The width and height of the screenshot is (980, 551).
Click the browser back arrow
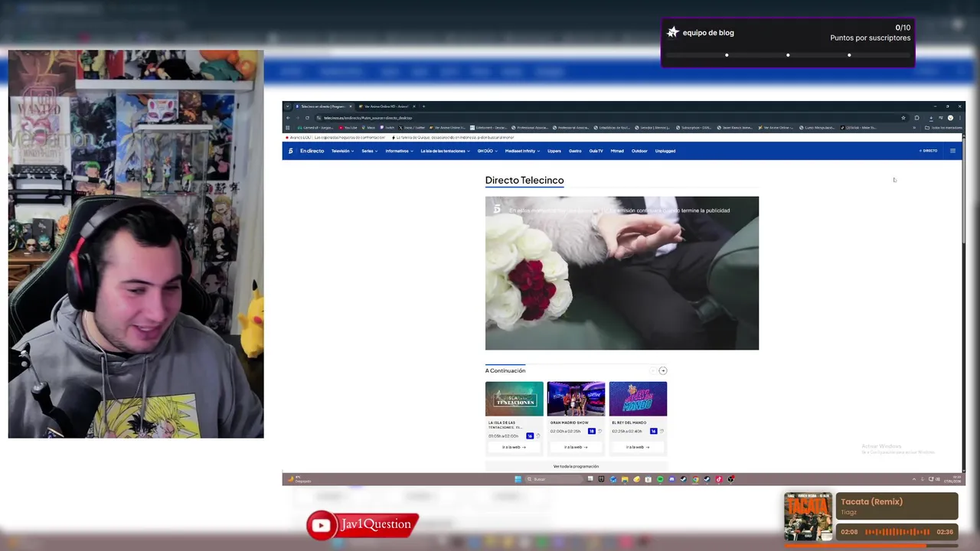coord(288,118)
